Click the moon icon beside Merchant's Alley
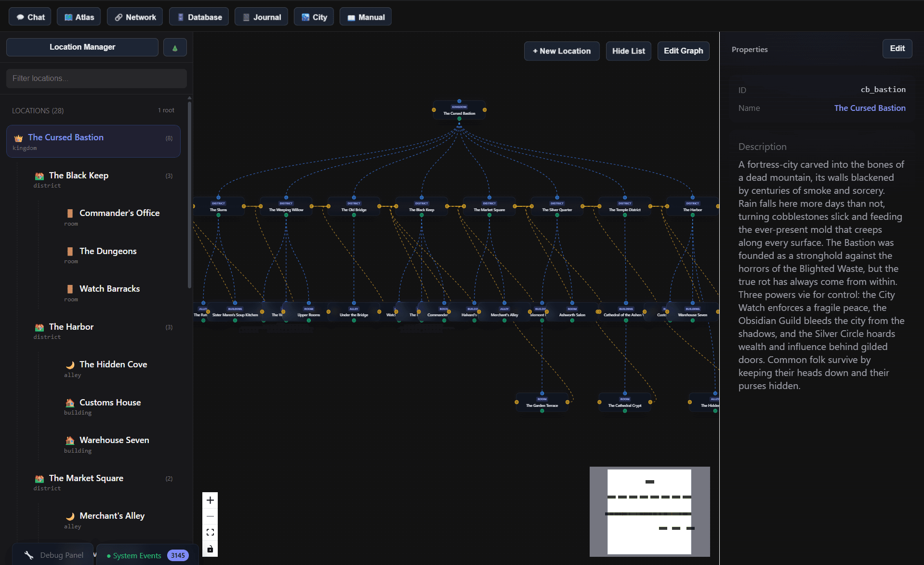The image size is (924, 565). pyautogui.click(x=70, y=516)
